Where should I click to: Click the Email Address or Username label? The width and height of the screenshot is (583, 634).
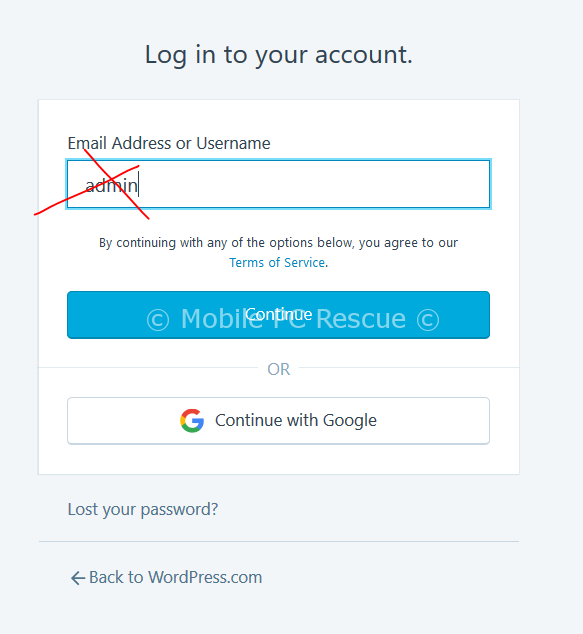point(169,143)
